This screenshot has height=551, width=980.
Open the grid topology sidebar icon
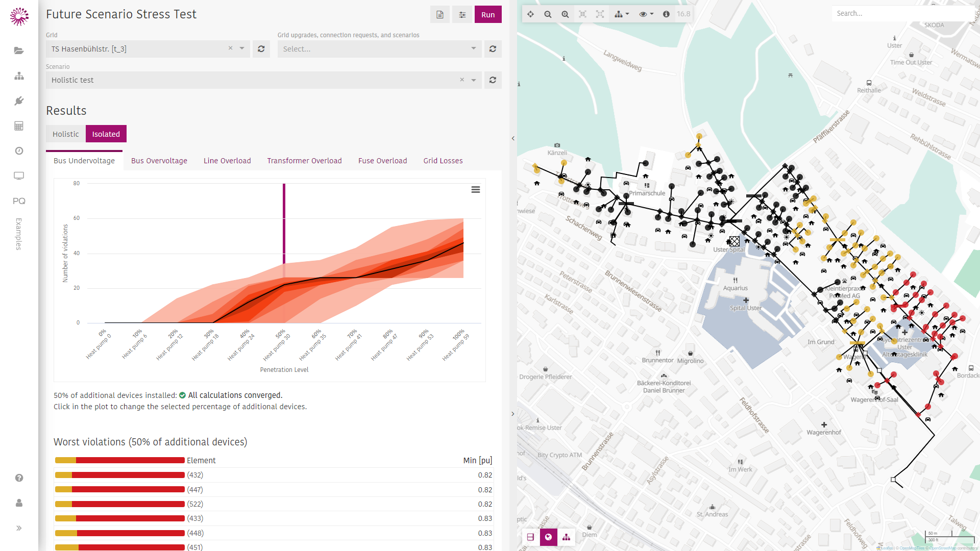click(19, 76)
